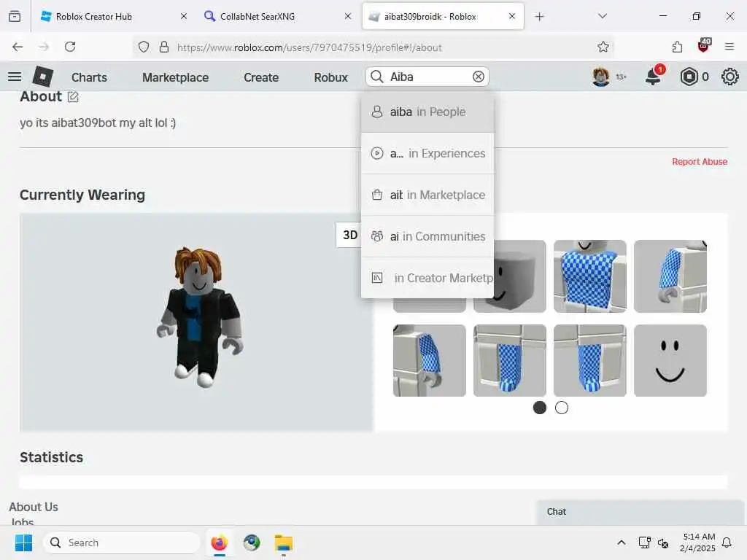Show site security padlock info
Viewport: 747px width, 560px height.
tap(164, 47)
